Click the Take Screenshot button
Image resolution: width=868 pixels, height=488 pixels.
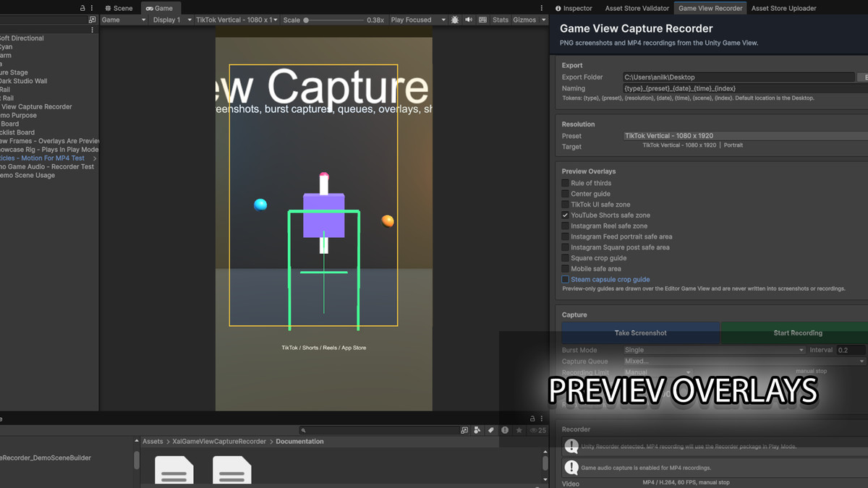[641, 333]
